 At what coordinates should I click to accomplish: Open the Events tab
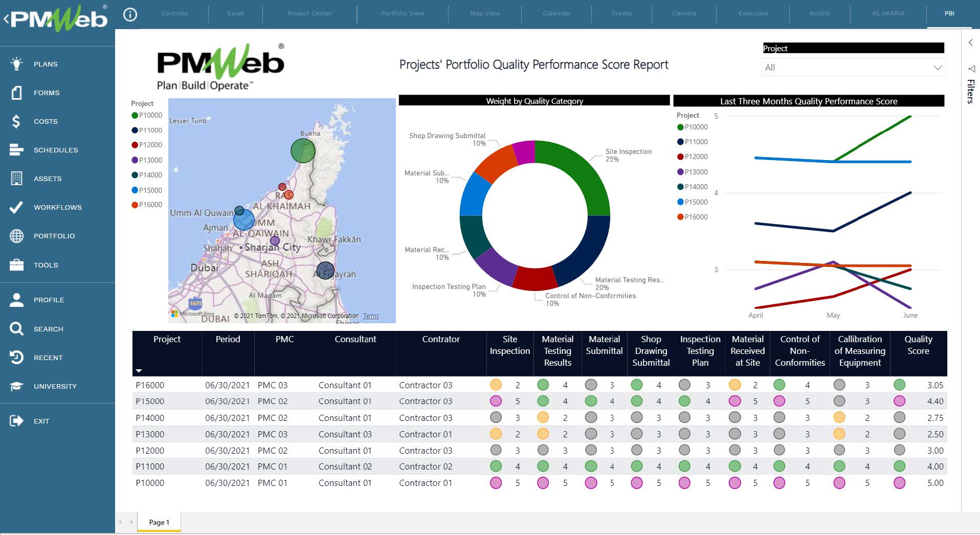(x=621, y=13)
